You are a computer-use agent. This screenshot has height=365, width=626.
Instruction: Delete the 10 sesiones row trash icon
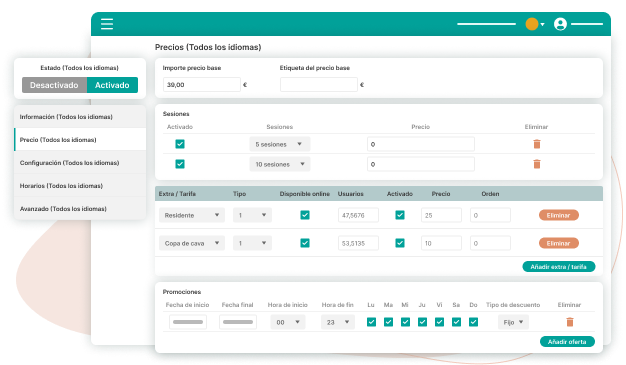537,164
